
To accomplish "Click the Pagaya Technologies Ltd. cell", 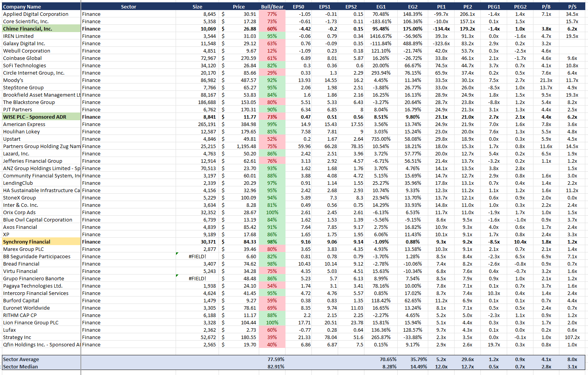I will tap(41, 286).
